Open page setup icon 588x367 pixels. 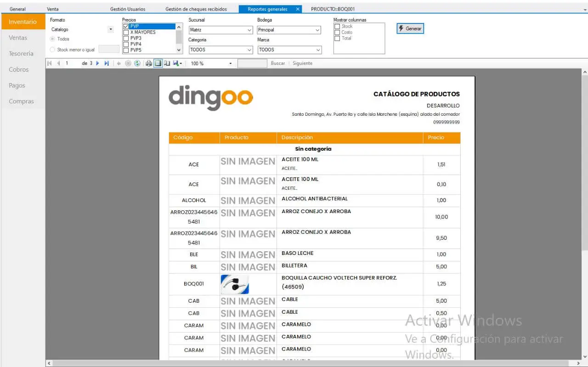pyautogui.click(x=167, y=63)
